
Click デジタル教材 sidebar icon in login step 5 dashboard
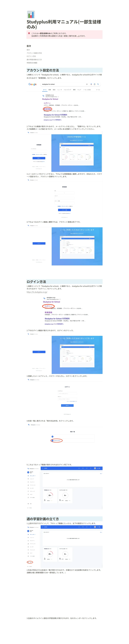pyautogui.click(x=28, y=497)
